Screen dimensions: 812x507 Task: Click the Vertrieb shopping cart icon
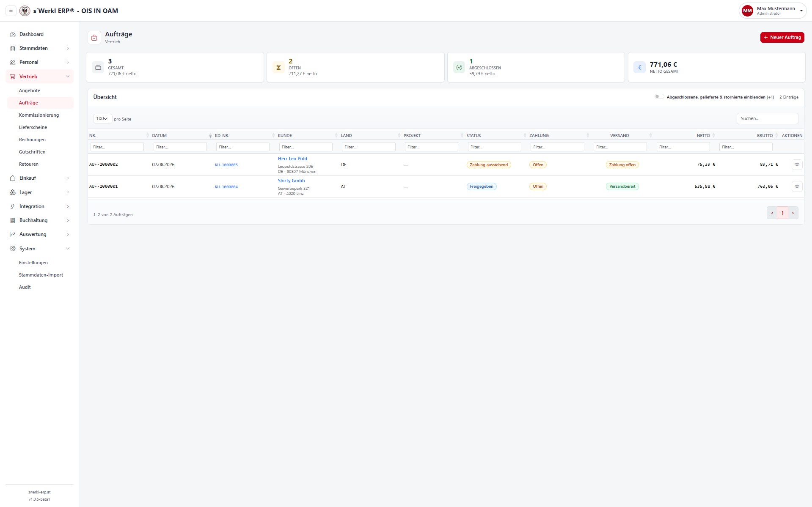(13, 77)
